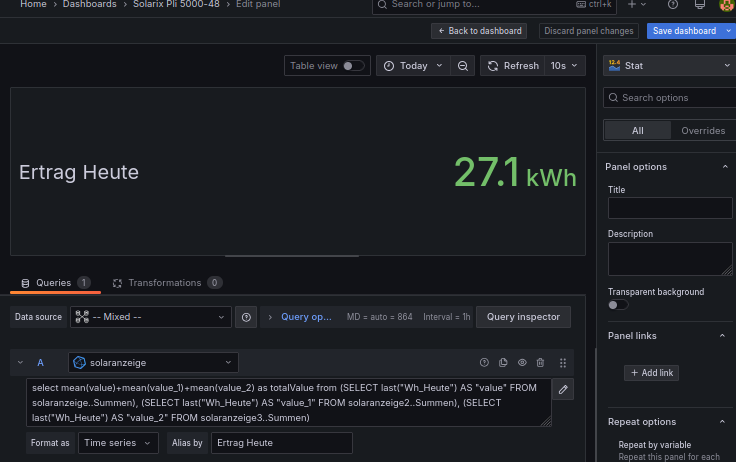Open the 10s refresh interval dropdown
This screenshot has height=462, width=736.
coord(563,66)
